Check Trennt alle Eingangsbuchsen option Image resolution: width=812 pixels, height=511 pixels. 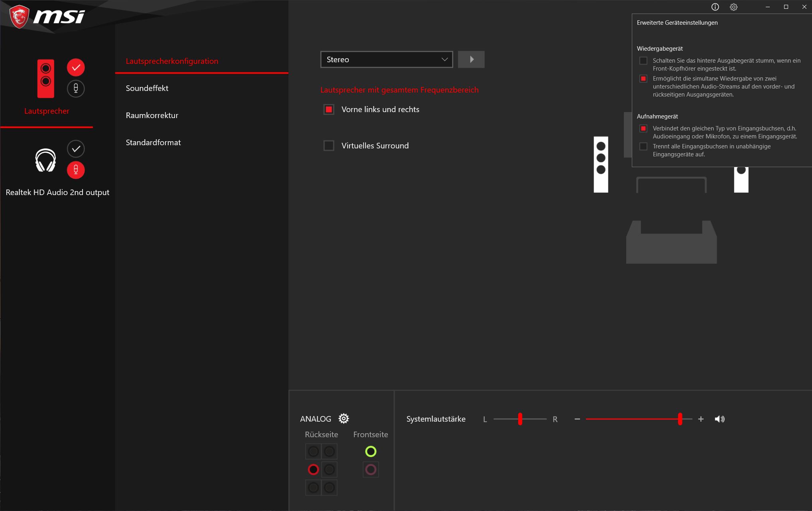pos(643,146)
